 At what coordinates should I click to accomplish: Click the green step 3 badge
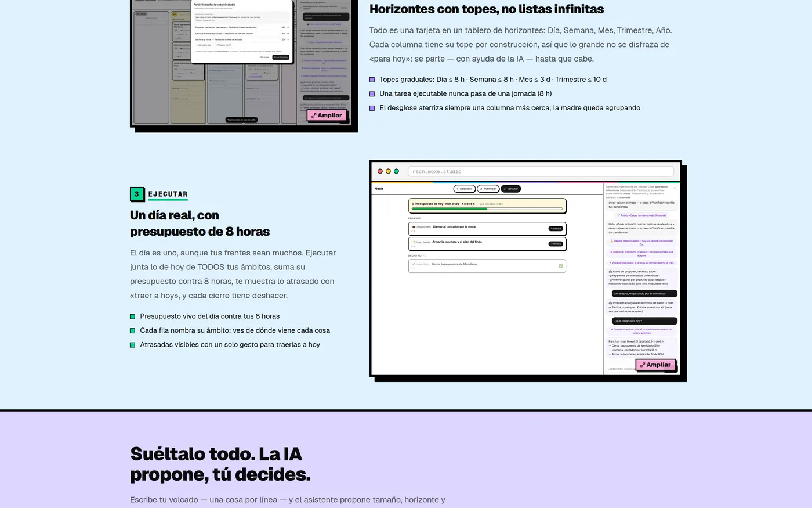click(x=136, y=194)
